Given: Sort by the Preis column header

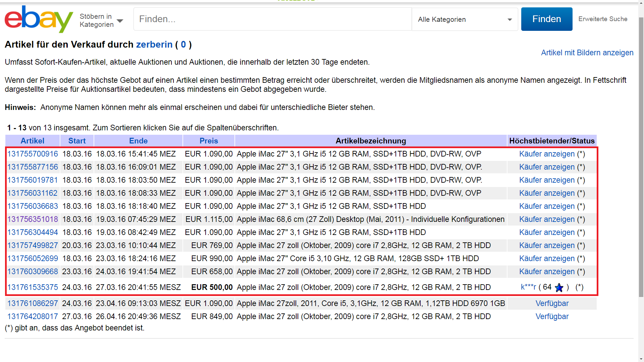Looking at the screenshot, I should (209, 141).
